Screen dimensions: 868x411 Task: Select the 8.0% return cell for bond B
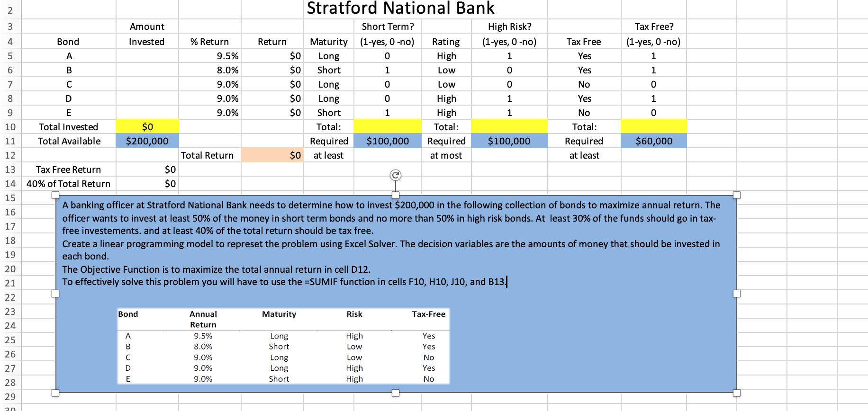point(209,70)
